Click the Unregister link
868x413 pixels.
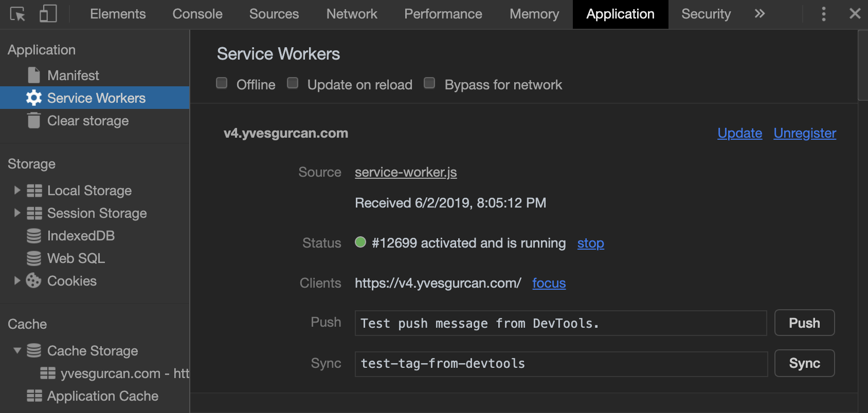tap(805, 133)
